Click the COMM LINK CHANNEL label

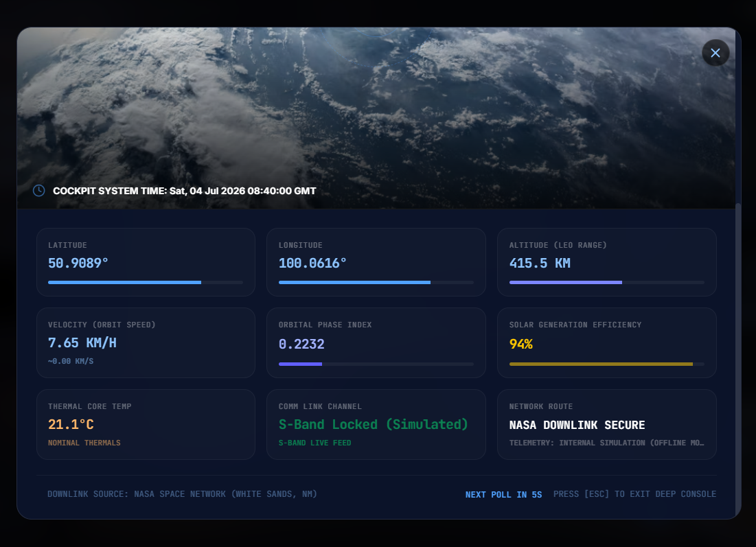tap(320, 407)
